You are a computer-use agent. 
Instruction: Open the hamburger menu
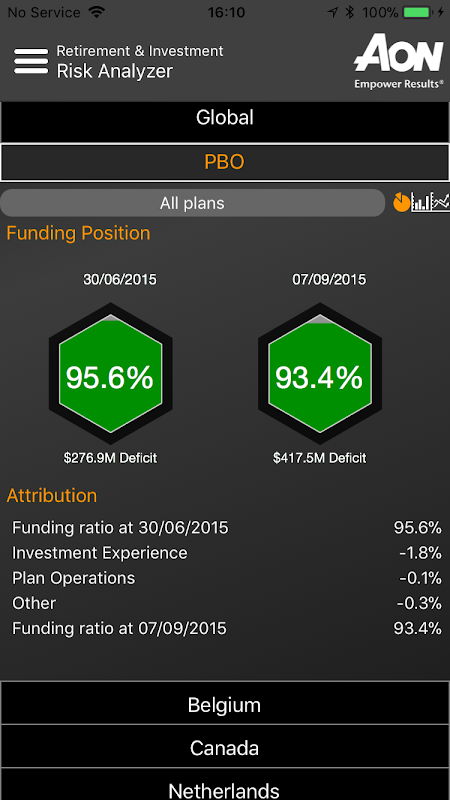tap(31, 61)
